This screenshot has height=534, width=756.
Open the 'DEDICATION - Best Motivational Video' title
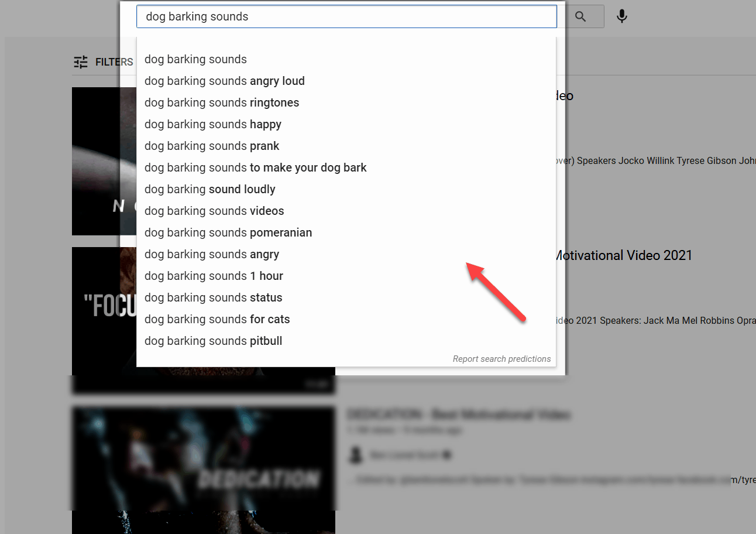pos(459,415)
